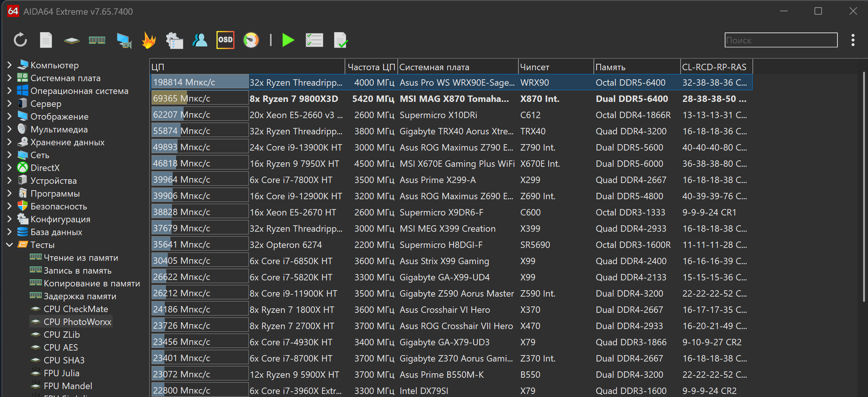
Task: Click the MSI X670E Gaming Plus WiFi cell
Action: click(457, 164)
